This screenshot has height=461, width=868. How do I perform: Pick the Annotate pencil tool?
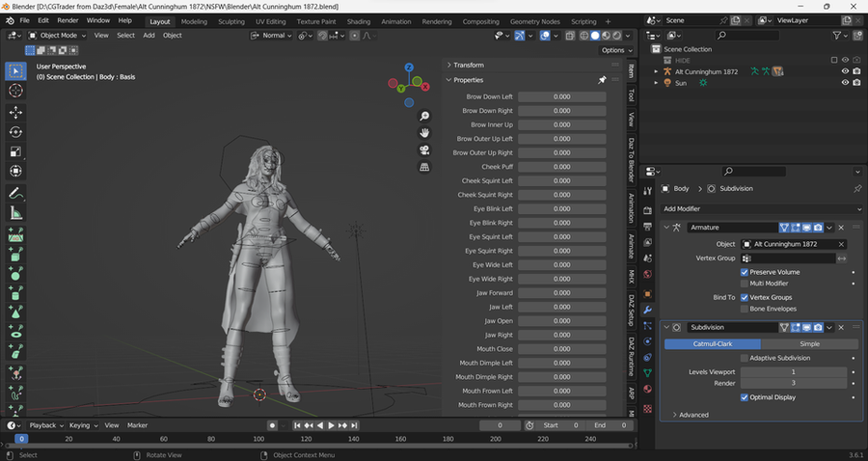(x=15, y=193)
